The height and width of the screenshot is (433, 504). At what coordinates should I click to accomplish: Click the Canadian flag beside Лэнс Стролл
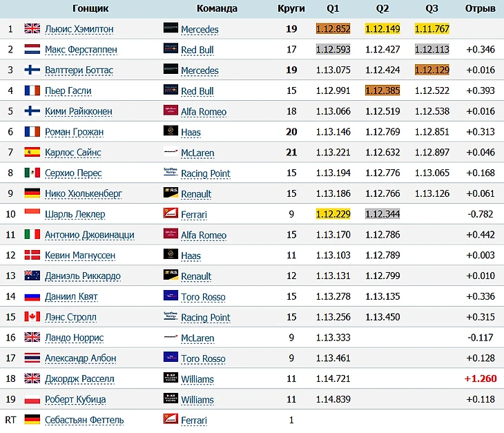click(32, 317)
